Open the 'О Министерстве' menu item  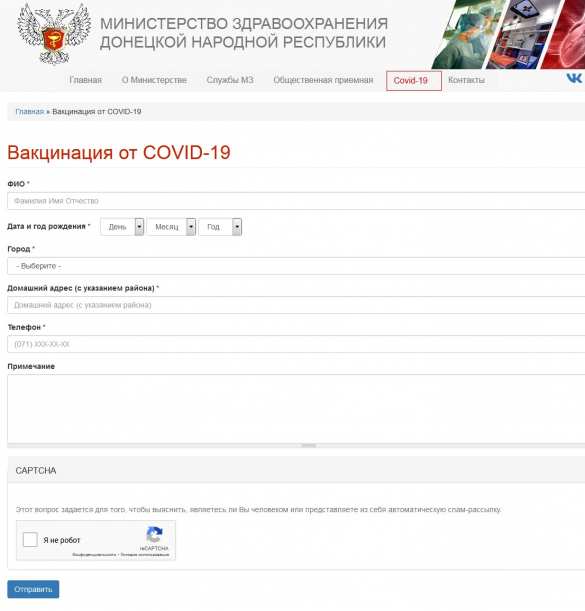point(154,80)
